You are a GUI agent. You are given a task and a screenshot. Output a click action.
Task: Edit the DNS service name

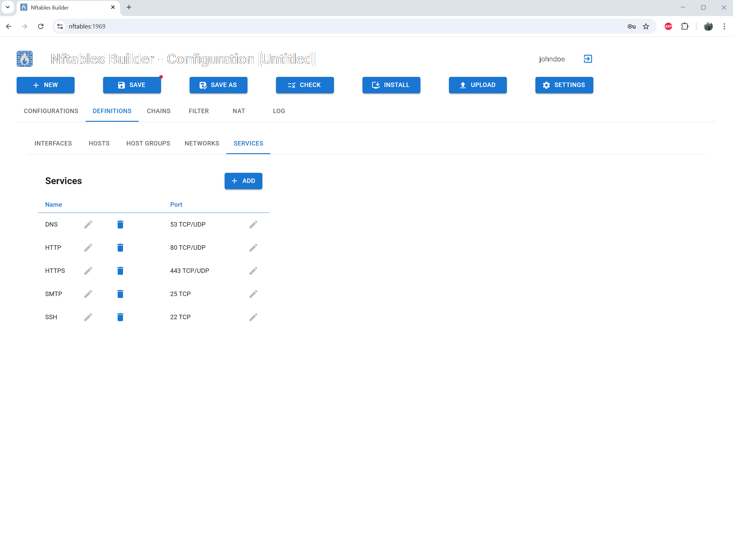pos(88,224)
